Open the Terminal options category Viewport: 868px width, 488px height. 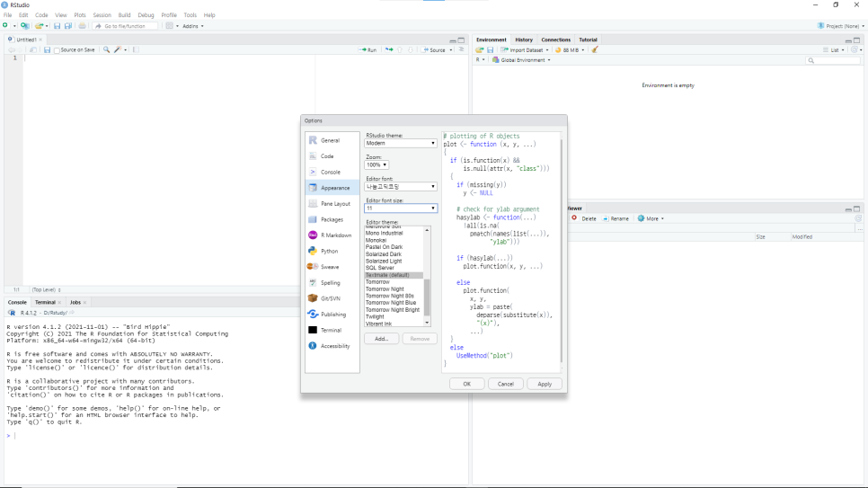332,330
